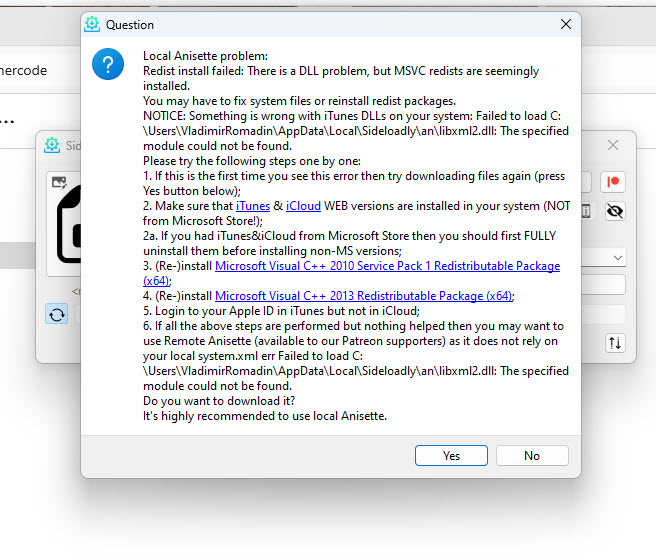
Task: Close the Sideloadly background window
Action: coord(613,145)
